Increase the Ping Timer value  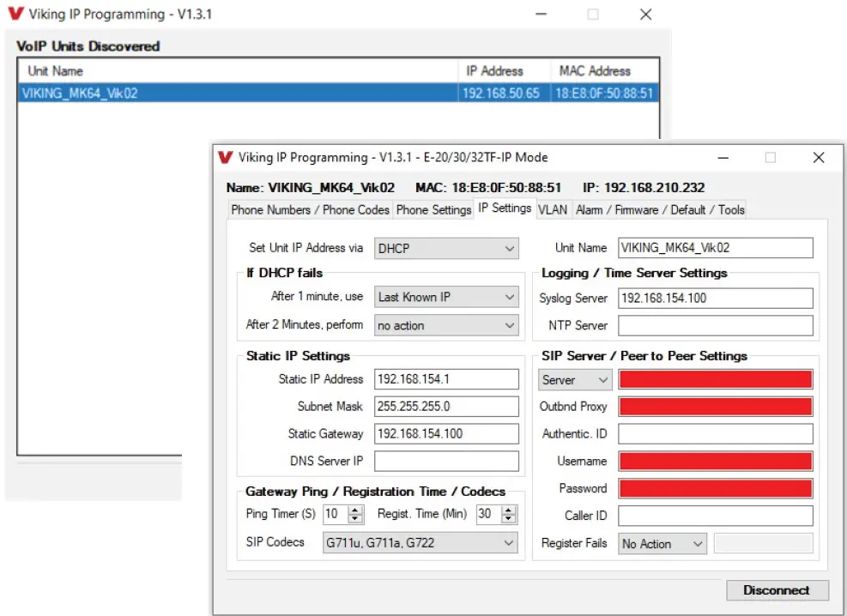tap(355, 509)
